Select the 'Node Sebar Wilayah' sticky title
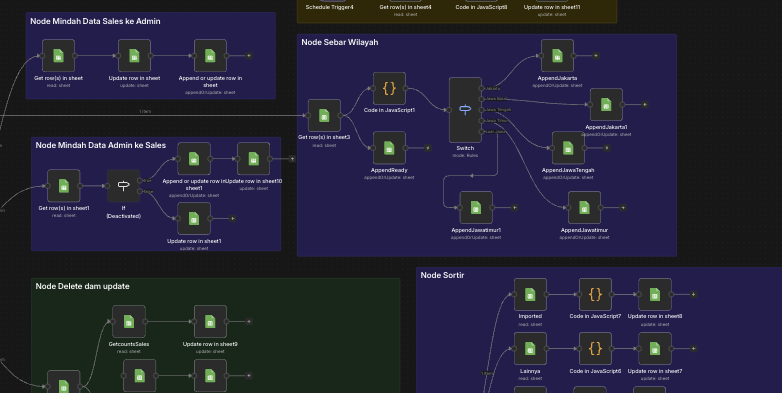The height and width of the screenshot is (393, 782). tap(340, 42)
